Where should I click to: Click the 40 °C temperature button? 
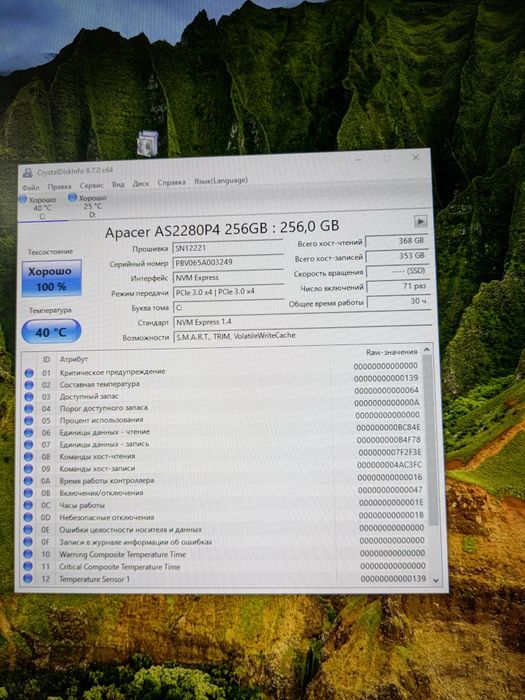coord(51,332)
